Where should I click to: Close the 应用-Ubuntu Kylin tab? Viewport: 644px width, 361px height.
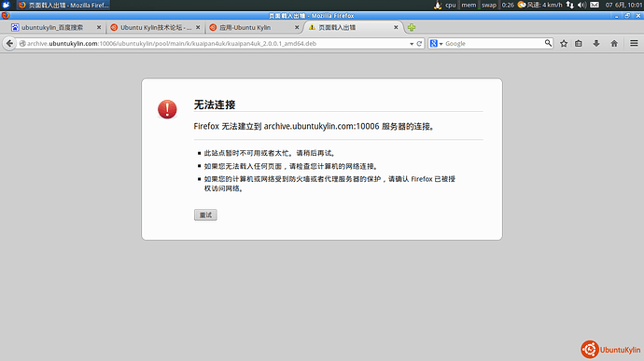(297, 27)
